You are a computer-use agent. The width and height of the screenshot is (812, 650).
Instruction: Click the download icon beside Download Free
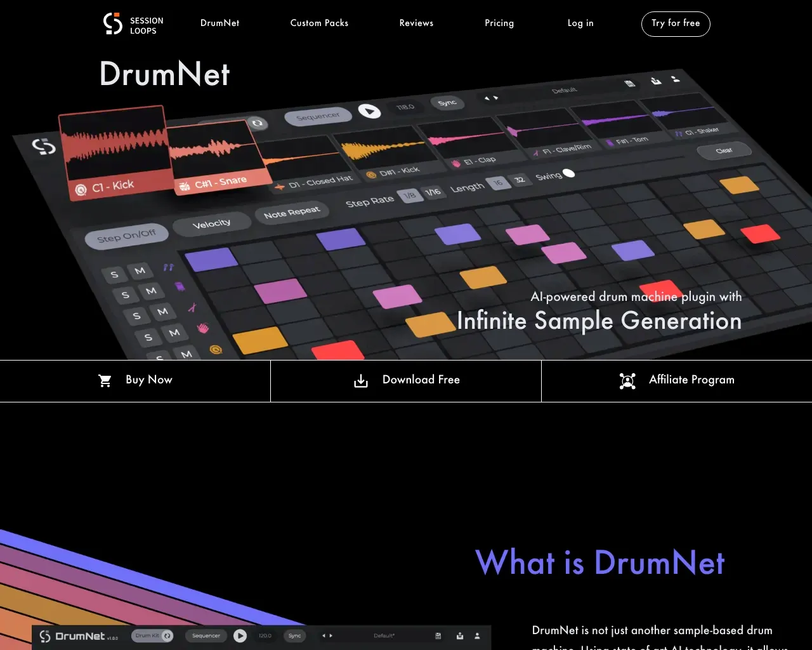pyautogui.click(x=361, y=381)
